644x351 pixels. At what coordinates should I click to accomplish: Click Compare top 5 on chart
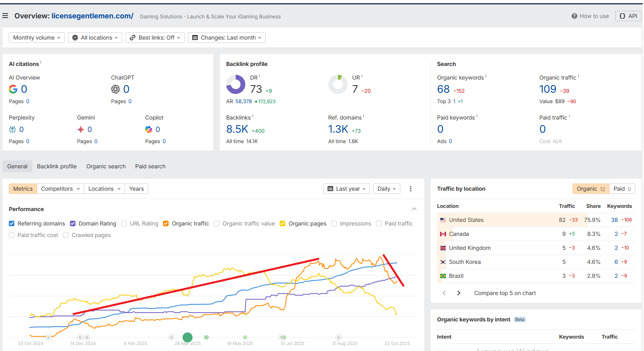pos(505,293)
